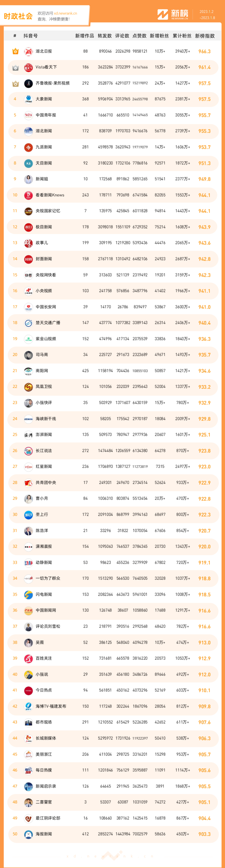Click the gold crown rank-one badge
This screenshot has height=868, width=225.
coord(15,51)
